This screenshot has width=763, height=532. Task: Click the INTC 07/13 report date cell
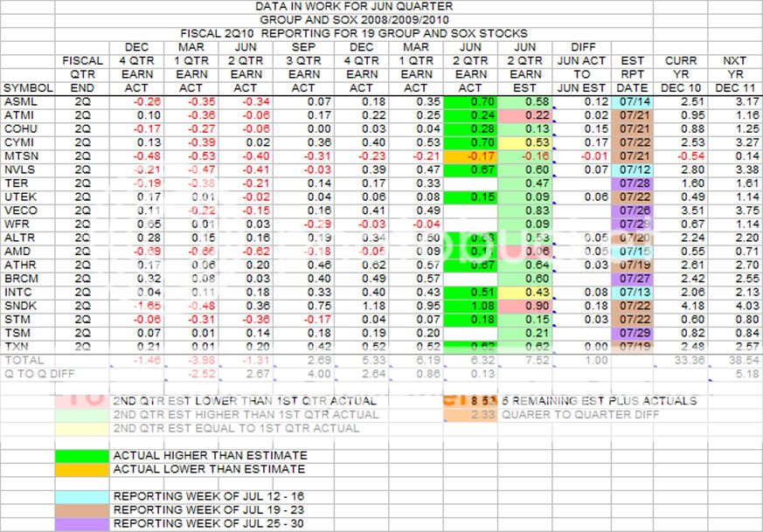632,292
